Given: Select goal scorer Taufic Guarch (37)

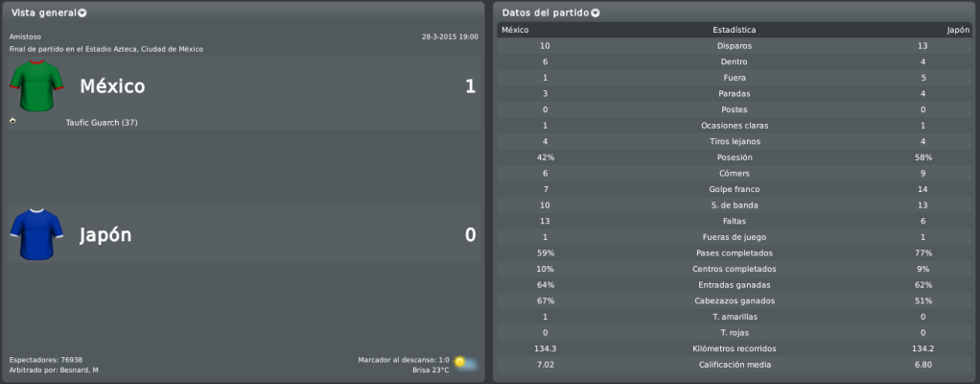Looking at the screenshot, I should click(102, 123).
